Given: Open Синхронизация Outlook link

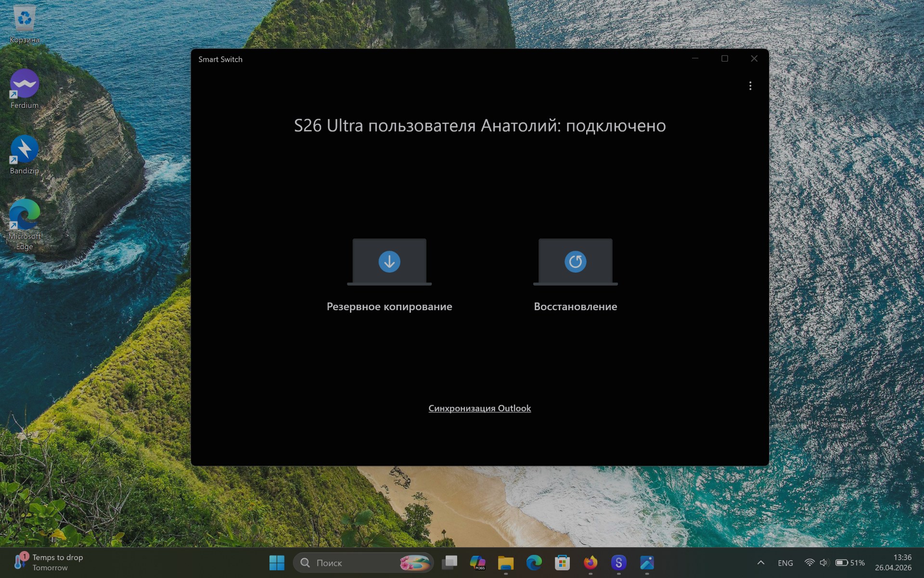Looking at the screenshot, I should (x=479, y=408).
